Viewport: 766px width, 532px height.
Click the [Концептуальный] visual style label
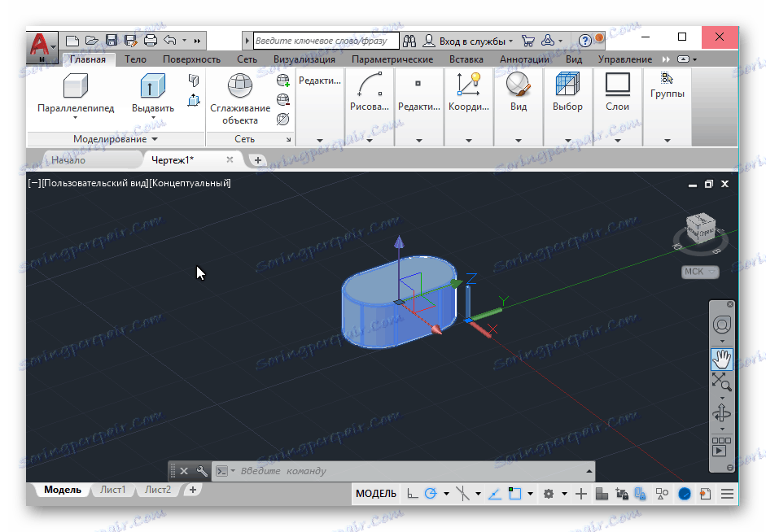[190, 183]
